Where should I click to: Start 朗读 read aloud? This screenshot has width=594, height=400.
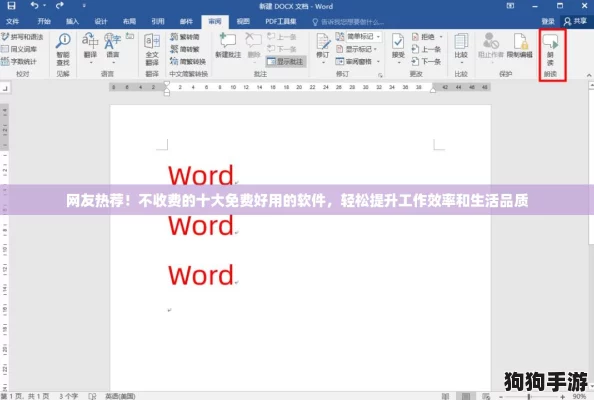pyautogui.click(x=550, y=50)
